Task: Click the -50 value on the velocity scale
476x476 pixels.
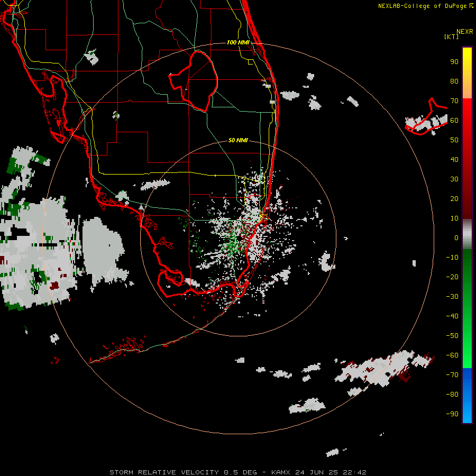Action: [452, 336]
